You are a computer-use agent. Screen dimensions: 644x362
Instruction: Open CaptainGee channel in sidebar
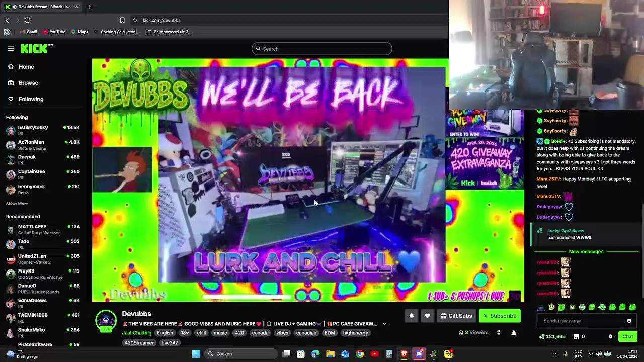click(44, 174)
